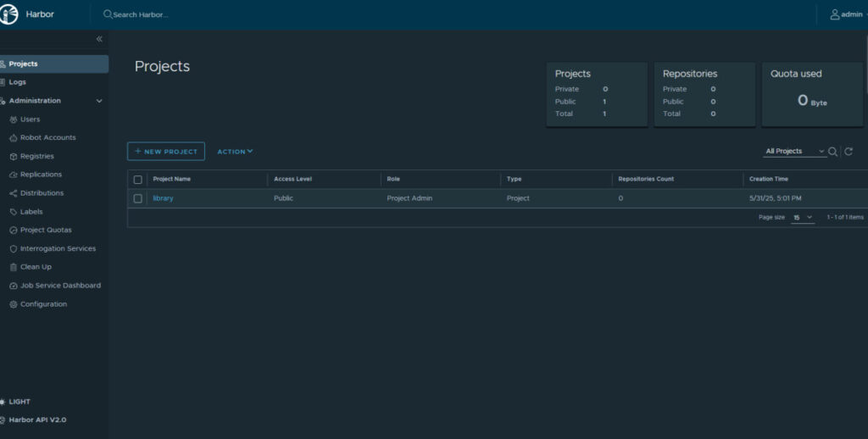Click the Harbor logo icon
This screenshot has width=868, height=439.
coord(9,14)
